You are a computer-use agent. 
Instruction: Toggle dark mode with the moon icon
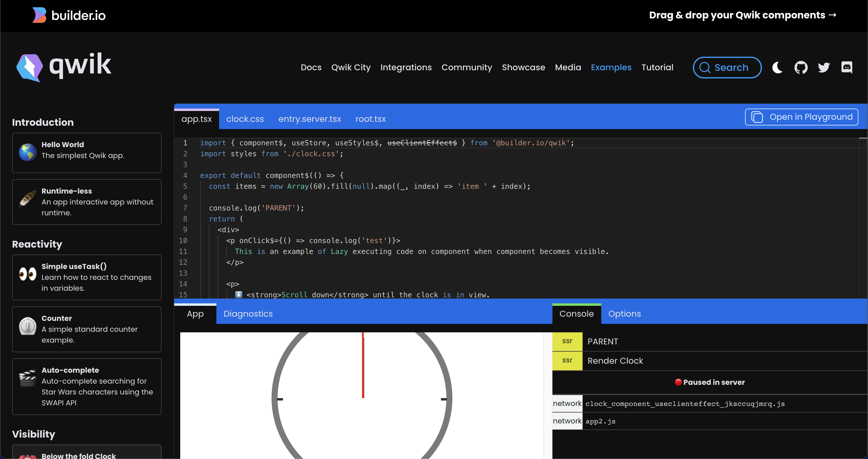pos(777,67)
